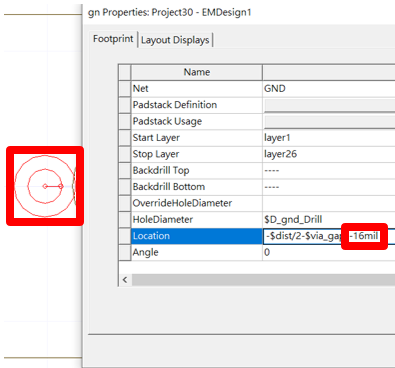Image resolution: width=395 pixels, height=368 pixels.
Task: Click the Name column header
Action: point(197,72)
